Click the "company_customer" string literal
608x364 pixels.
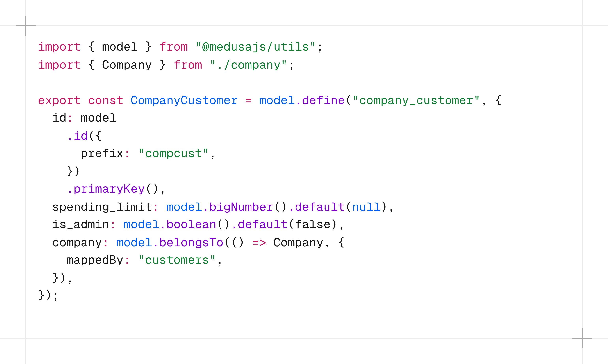(x=416, y=100)
